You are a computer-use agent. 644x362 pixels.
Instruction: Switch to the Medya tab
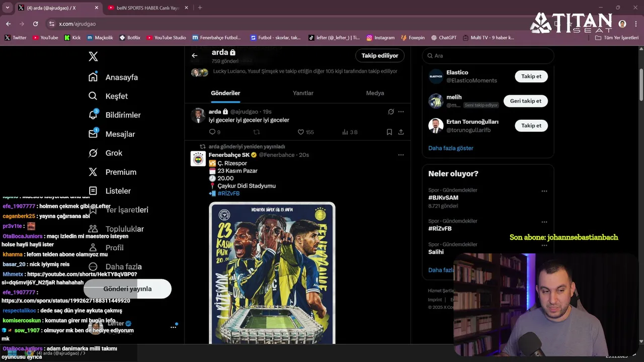(x=375, y=93)
